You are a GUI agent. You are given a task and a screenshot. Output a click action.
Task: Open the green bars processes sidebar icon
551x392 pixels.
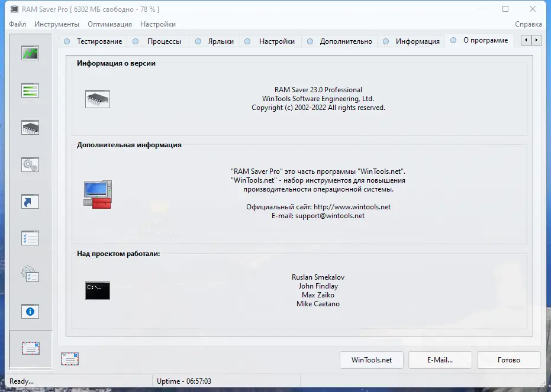click(30, 90)
